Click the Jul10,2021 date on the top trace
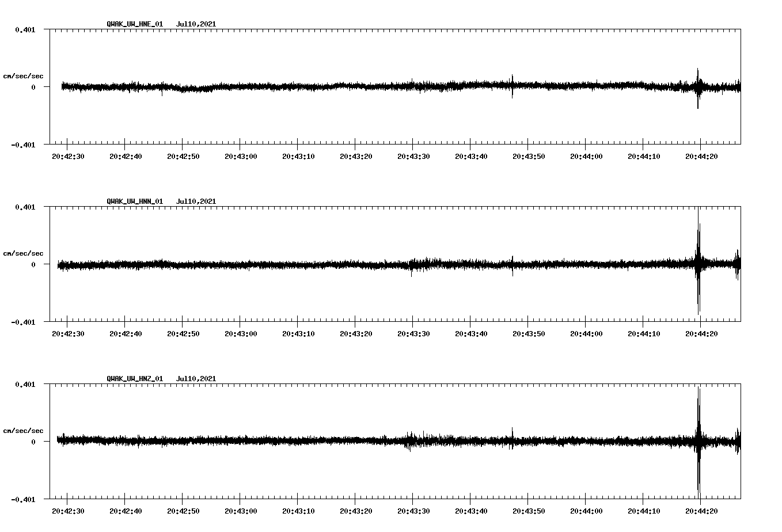The height and width of the screenshot is (532, 782). click(196, 24)
